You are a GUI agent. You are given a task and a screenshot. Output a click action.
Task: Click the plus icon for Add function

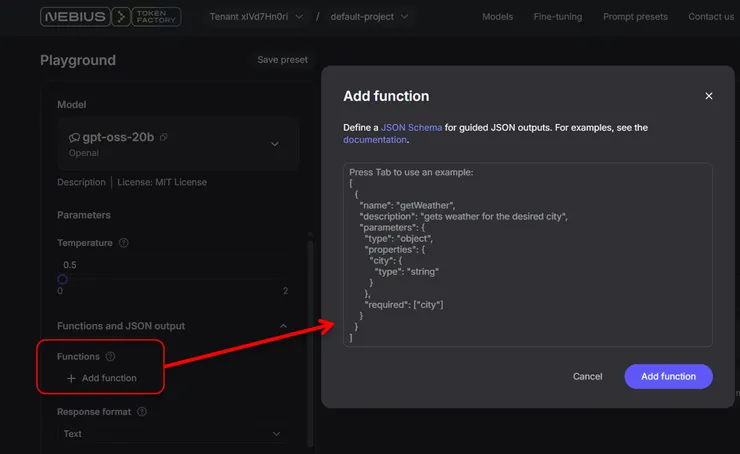point(71,378)
